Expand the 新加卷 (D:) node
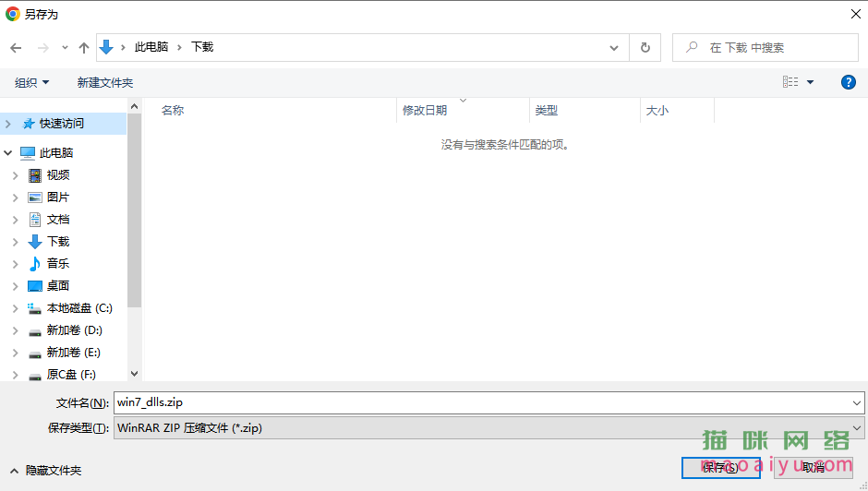Screen dimensions: 868x491 16,330
